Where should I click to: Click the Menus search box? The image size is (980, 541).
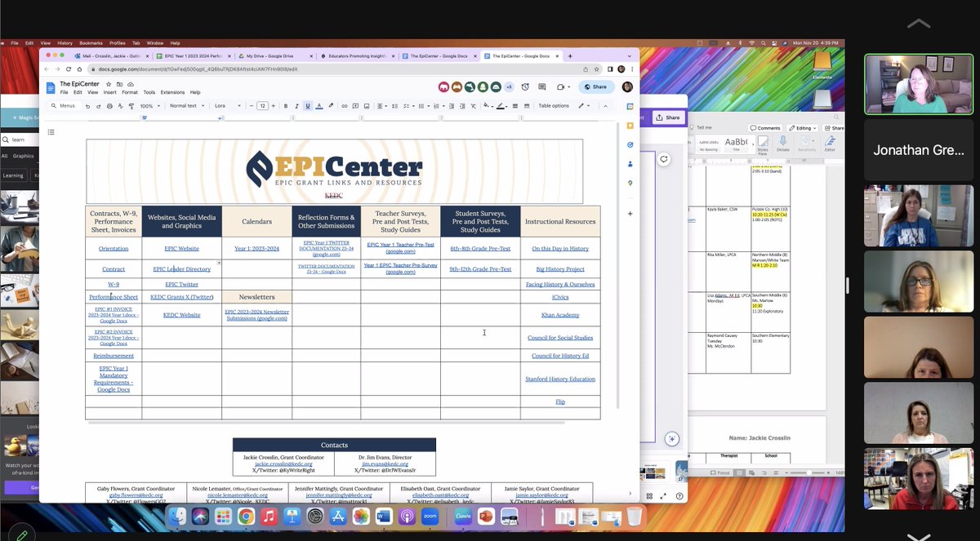[x=65, y=106]
